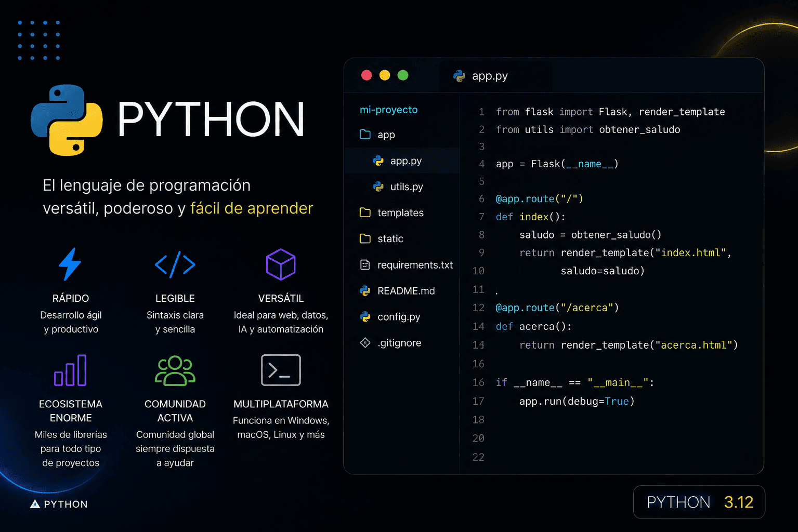Click 'saludo = obtener_saludo()' line
This screenshot has width=798, height=532.
[x=591, y=235]
